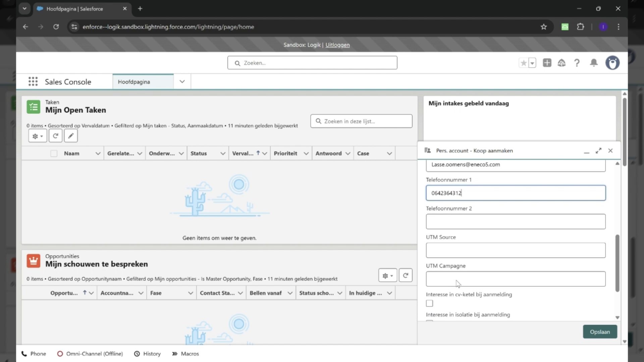
Task: Open the notifications bell icon
Action: pyautogui.click(x=593, y=63)
